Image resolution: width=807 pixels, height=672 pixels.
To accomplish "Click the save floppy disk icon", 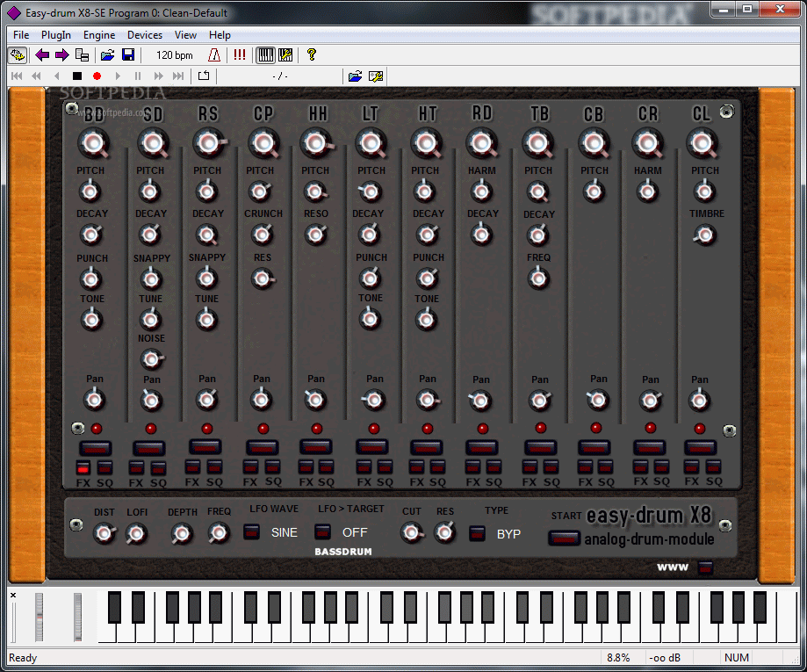I will (x=127, y=54).
